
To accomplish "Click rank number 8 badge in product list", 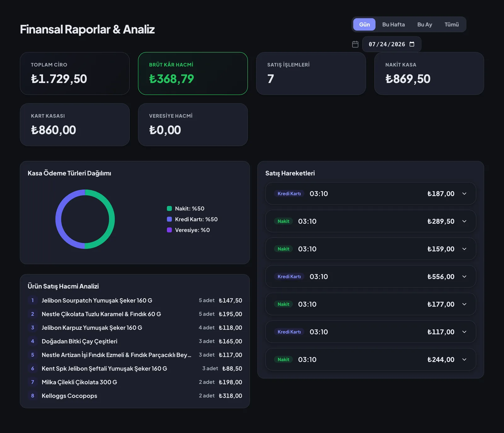I will (x=32, y=396).
